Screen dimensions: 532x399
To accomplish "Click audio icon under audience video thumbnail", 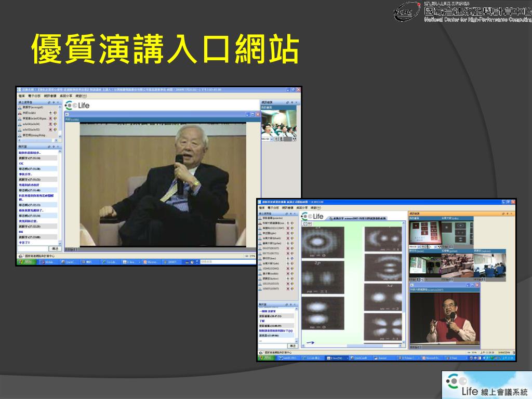I will tap(294, 139).
